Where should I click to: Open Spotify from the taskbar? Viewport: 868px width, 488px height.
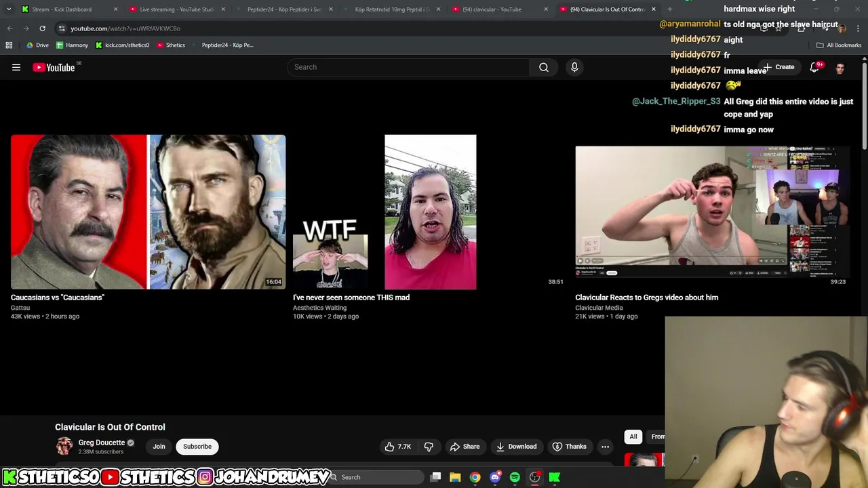point(515,477)
